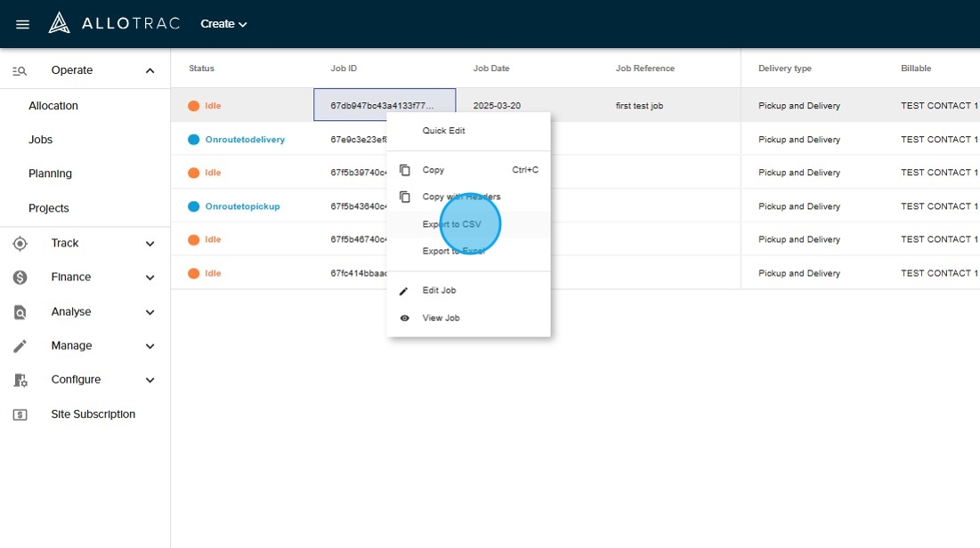980x548 pixels.
Task: Click the Site Subscription icon
Action: pyautogui.click(x=20, y=415)
